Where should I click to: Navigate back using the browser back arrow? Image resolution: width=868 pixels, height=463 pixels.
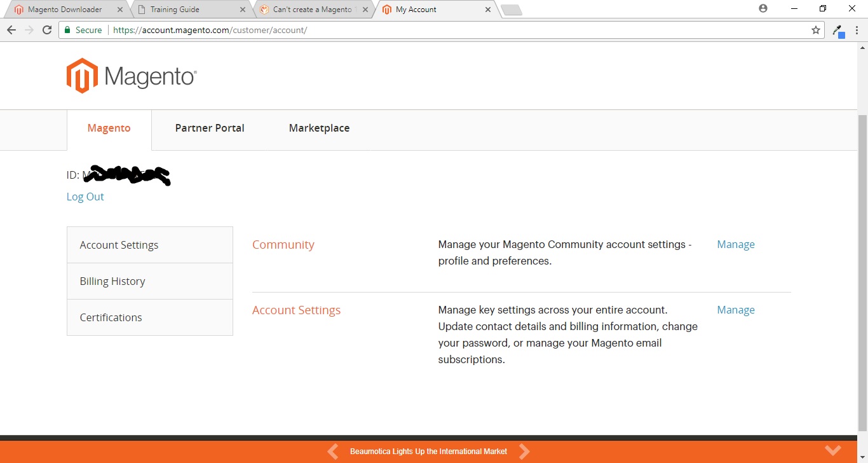coord(11,30)
